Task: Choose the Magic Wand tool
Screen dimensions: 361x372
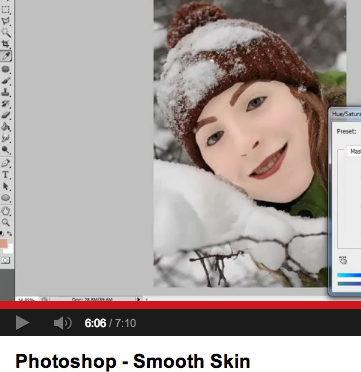Action: pyautogui.click(x=6, y=32)
